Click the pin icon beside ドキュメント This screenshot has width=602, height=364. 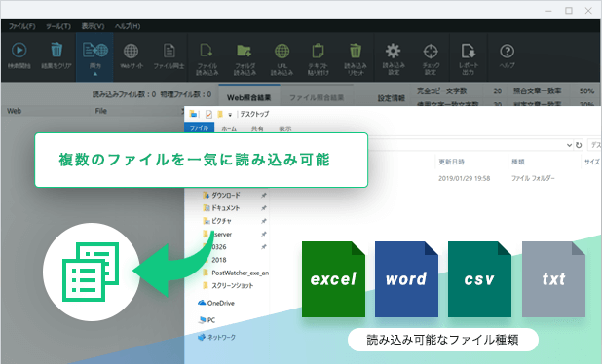[264, 208]
